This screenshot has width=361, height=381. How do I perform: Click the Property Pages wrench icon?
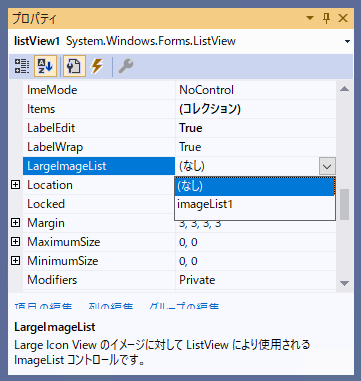click(126, 66)
